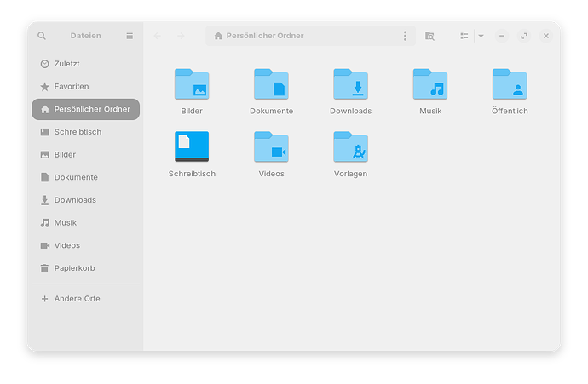Viewport: 588px width, 384px height.
Task: Open Zuletzt in the sidebar
Action: coord(85,64)
